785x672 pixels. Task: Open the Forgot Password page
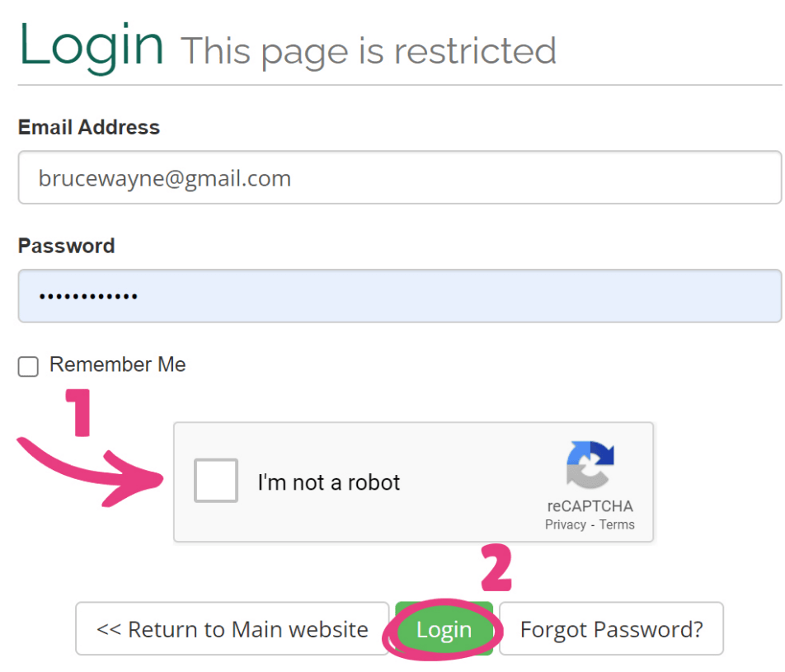[x=611, y=628]
